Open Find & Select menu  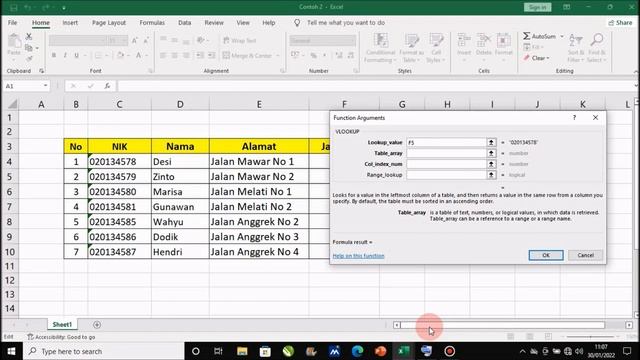[597, 48]
